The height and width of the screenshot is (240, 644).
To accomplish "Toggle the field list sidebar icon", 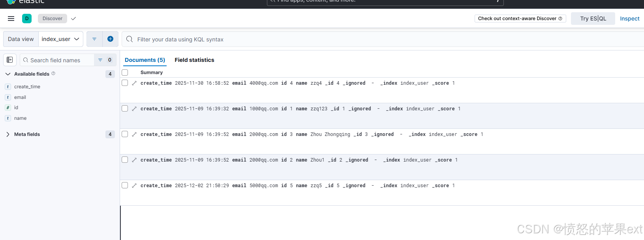I will 10,60.
